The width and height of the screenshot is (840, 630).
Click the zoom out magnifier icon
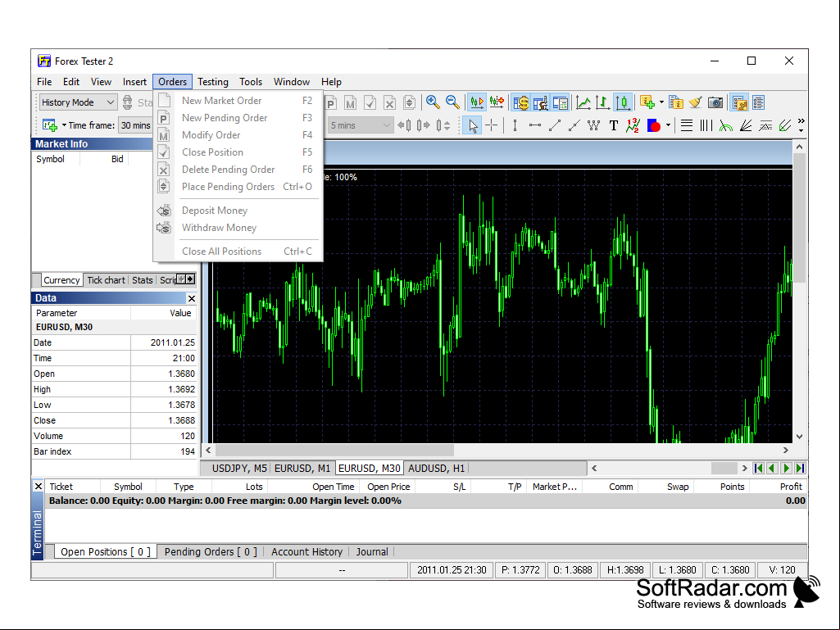[x=452, y=102]
